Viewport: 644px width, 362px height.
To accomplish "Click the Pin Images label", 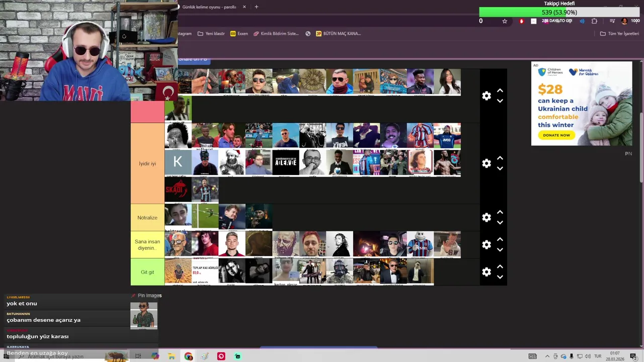I will 149,296.
